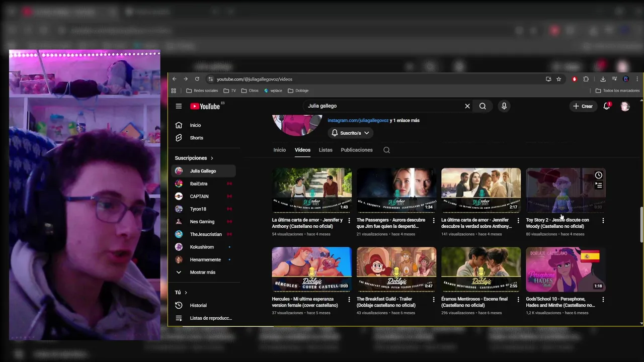Expand the Suscripciones section arrow
Image resolution: width=644 pixels, height=362 pixels.
[212, 158]
